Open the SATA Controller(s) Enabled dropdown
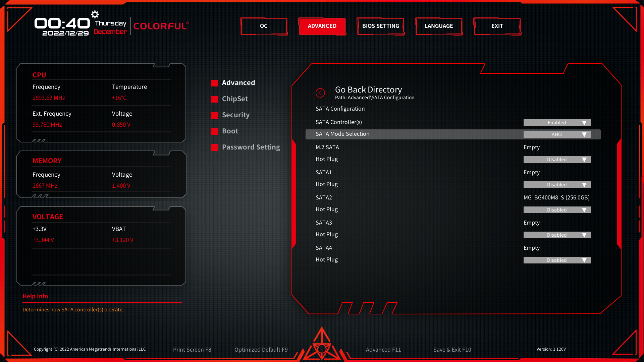This screenshot has width=644, height=362. click(x=557, y=123)
